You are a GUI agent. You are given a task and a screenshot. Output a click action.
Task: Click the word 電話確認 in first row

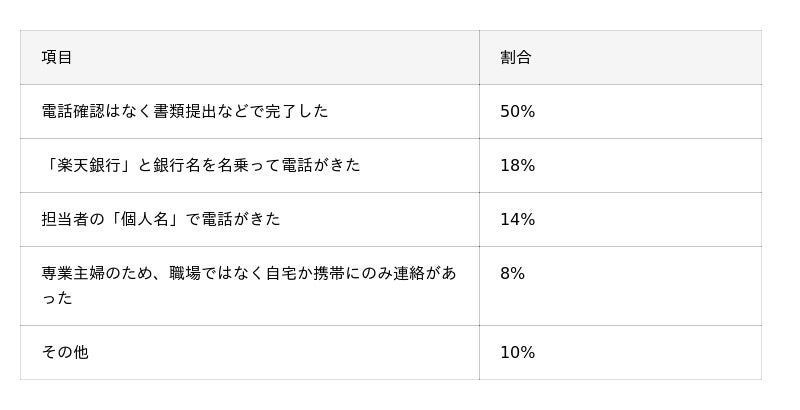click(x=73, y=111)
